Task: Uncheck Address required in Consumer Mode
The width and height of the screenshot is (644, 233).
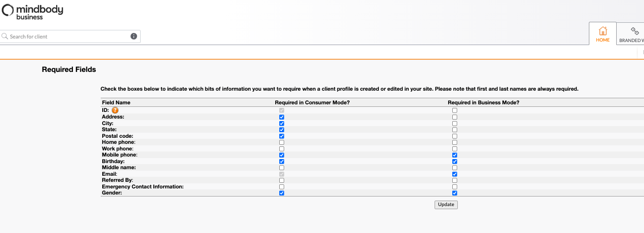Action: (282, 117)
